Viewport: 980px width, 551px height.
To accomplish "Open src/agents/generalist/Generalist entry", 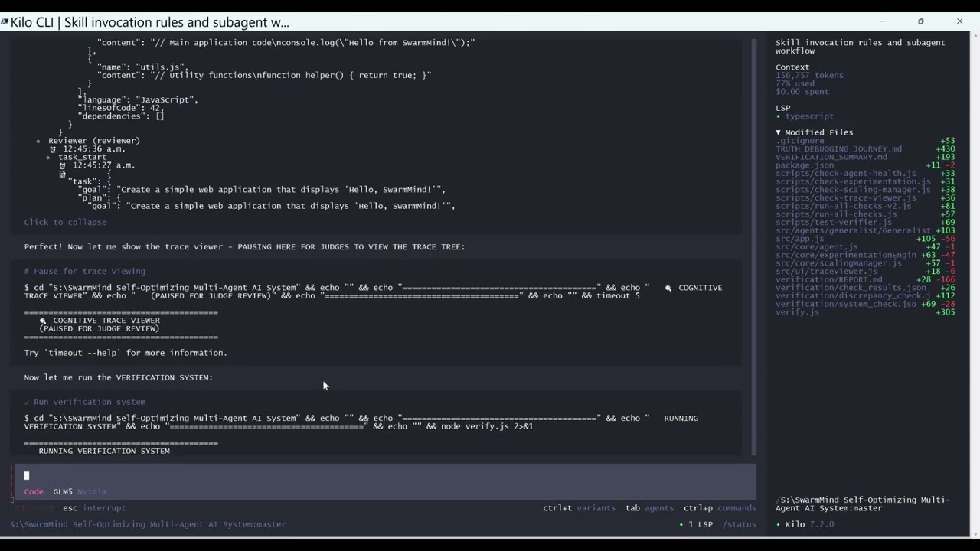I will (x=853, y=230).
